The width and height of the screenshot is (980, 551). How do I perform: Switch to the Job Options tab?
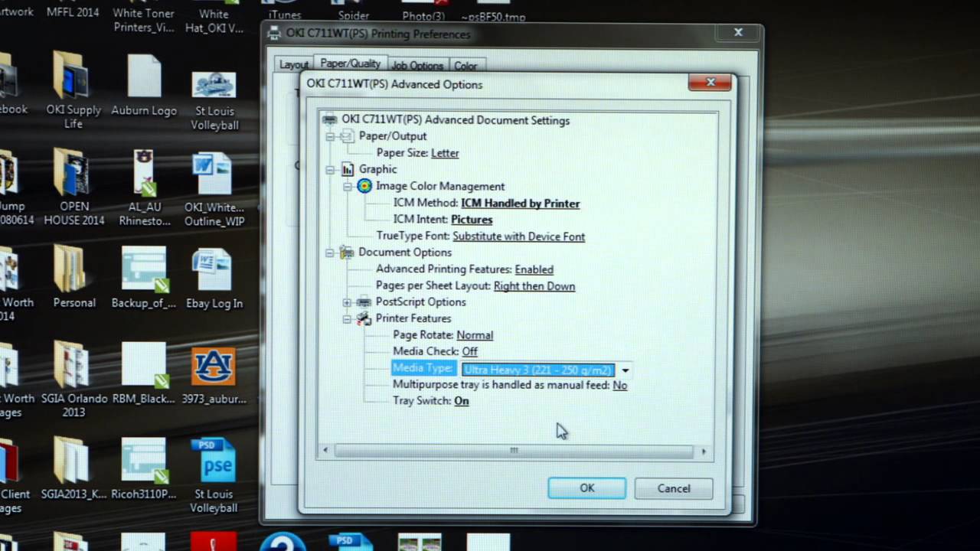[x=417, y=66]
